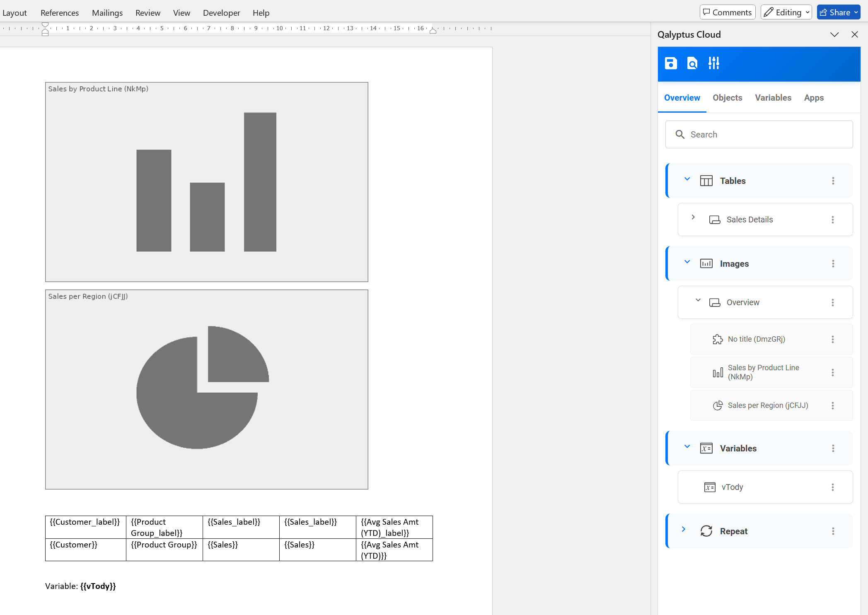Switch to the Objects tab

tap(728, 98)
